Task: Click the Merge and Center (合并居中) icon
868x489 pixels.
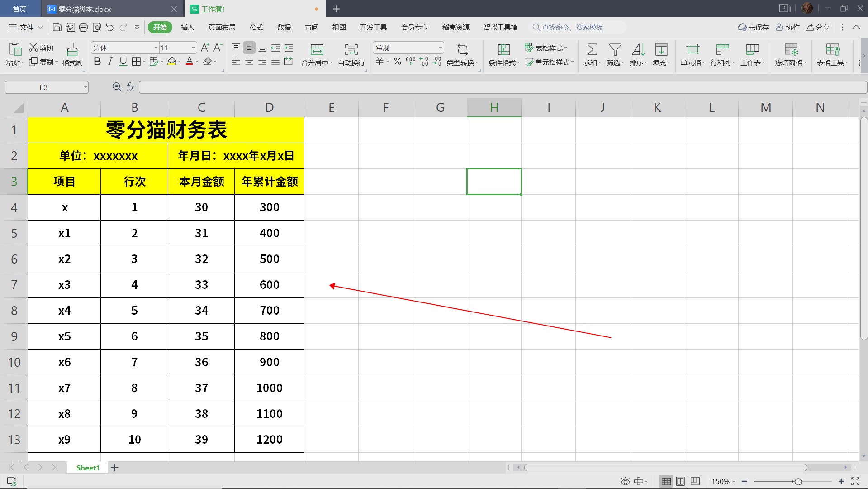Action: [x=317, y=49]
